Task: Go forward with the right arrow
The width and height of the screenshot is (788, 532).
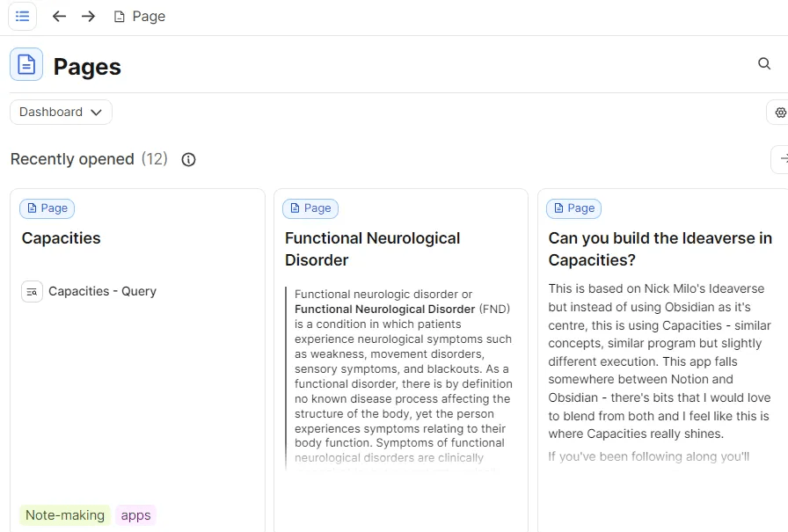Action: point(88,16)
